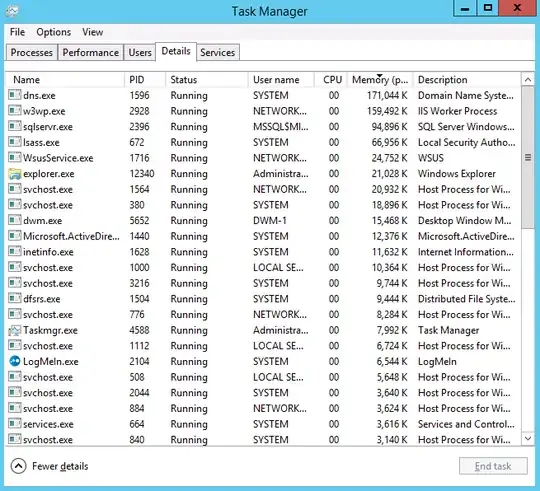The height and width of the screenshot is (491, 540).
Task: Select the Taskmgr.exe process icon
Action: pyautogui.click(x=14, y=331)
